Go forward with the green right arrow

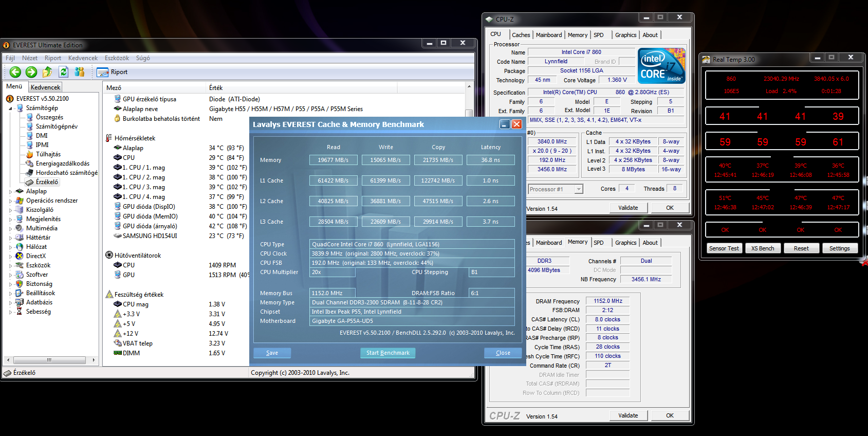(31, 72)
